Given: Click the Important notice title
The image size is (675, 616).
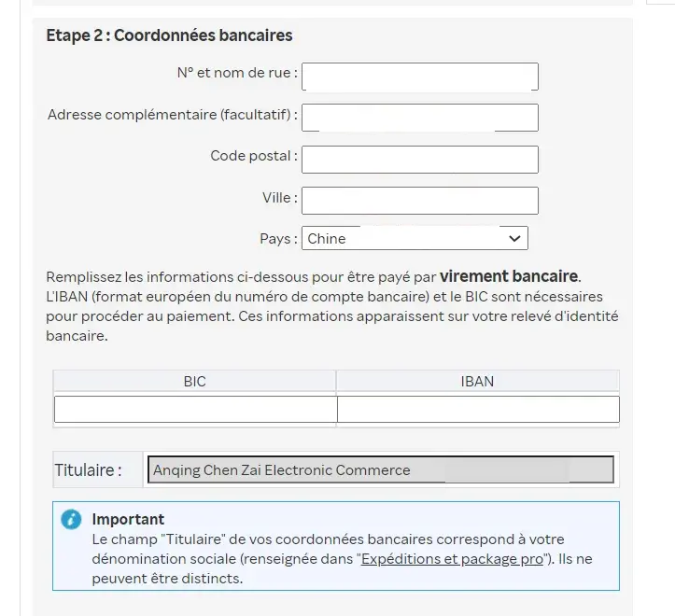Looking at the screenshot, I should click(128, 519).
